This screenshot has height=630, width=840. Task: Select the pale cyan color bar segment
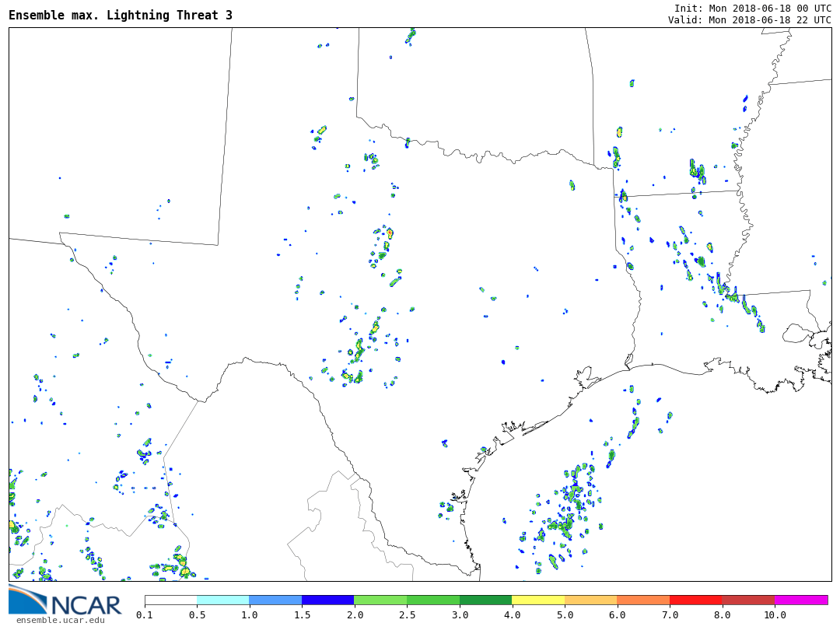pyautogui.click(x=223, y=600)
